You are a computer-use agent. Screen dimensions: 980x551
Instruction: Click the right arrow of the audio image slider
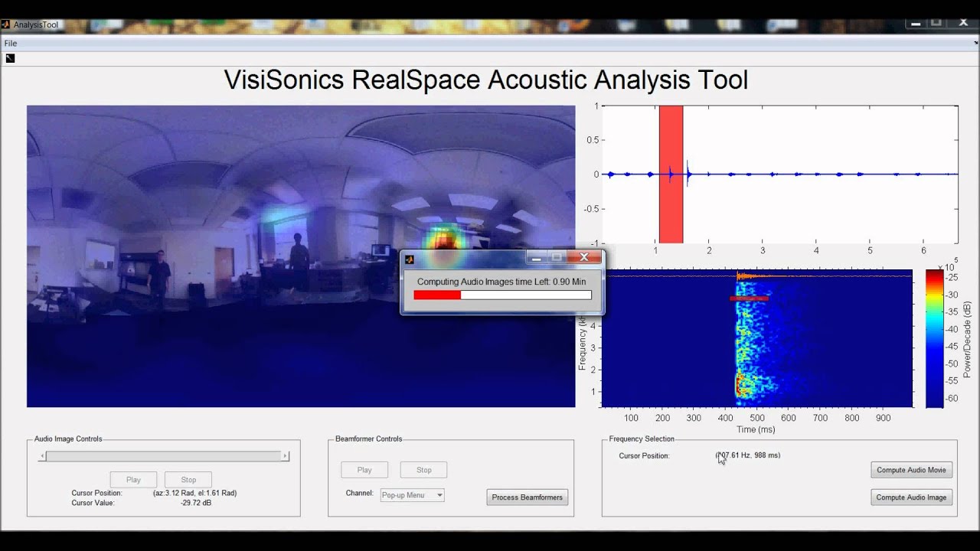286,456
